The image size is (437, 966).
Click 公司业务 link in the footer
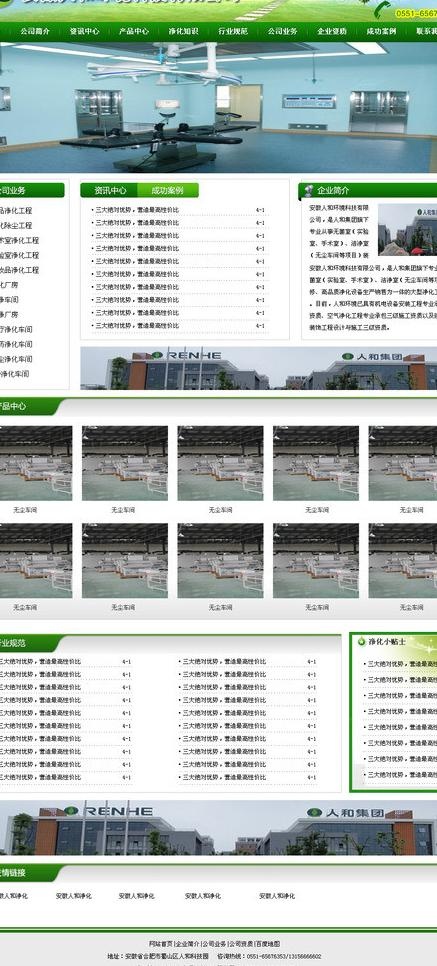214,944
